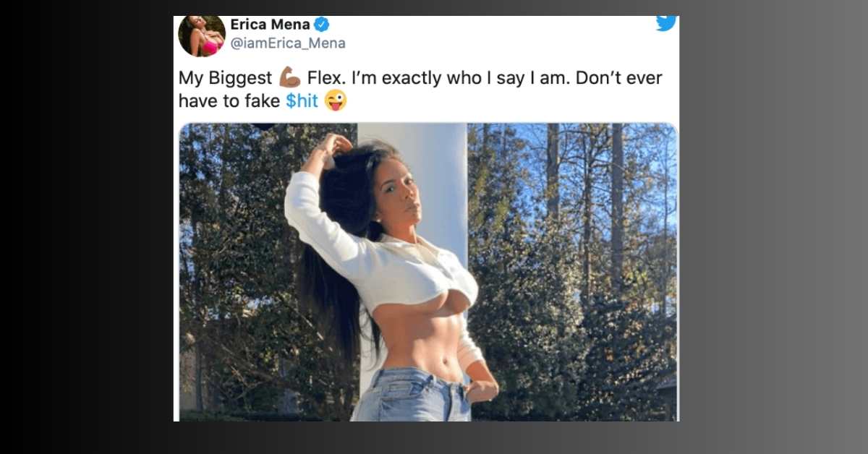Click the winking tongue-out face emoji

[x=336, y=100]
